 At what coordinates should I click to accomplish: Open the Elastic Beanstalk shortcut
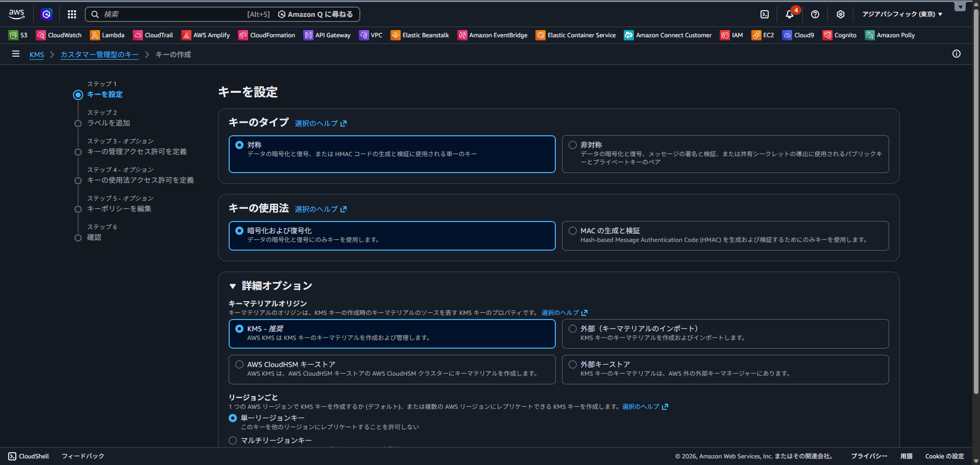(x=420, y=35)
